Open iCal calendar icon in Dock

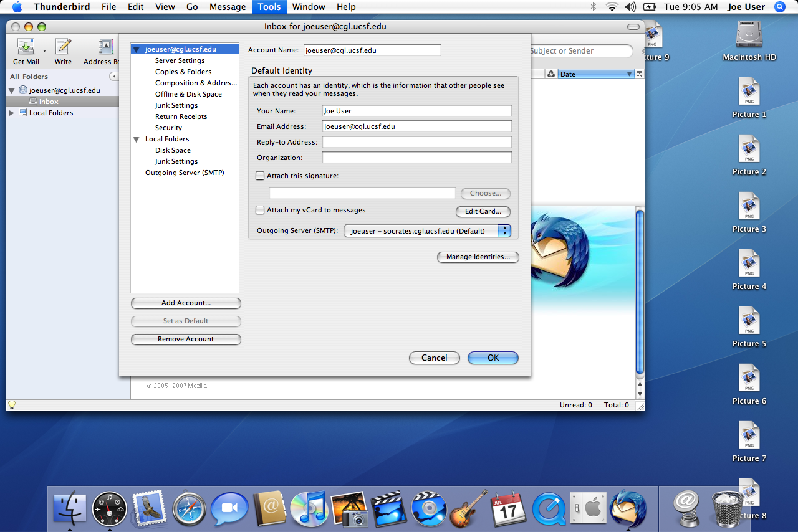(x=509, y=509)
